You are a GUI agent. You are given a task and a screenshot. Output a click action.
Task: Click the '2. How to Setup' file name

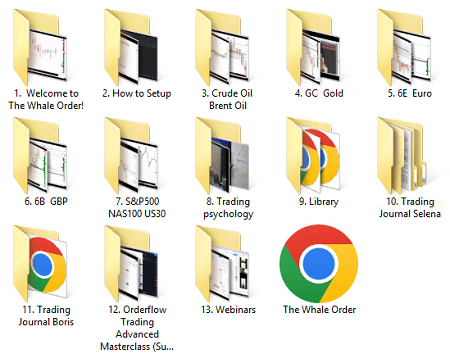click(x=137, y=93)
